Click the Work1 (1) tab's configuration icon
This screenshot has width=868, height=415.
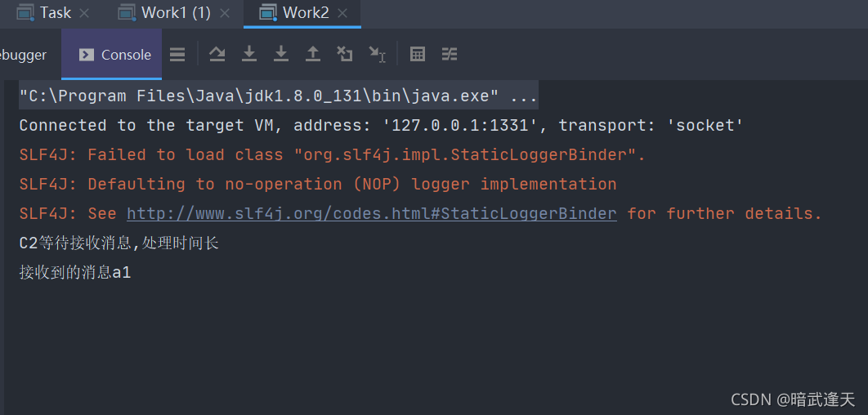coord(128,13)
